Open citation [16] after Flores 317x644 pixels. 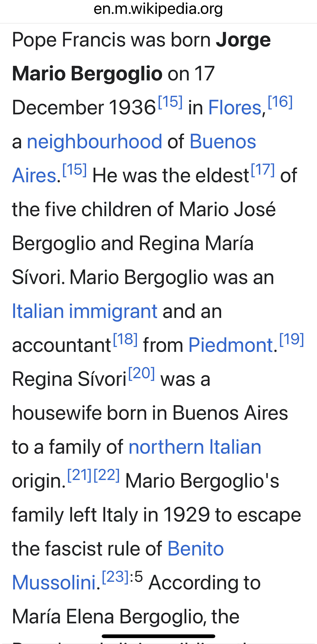click(280, 102)
